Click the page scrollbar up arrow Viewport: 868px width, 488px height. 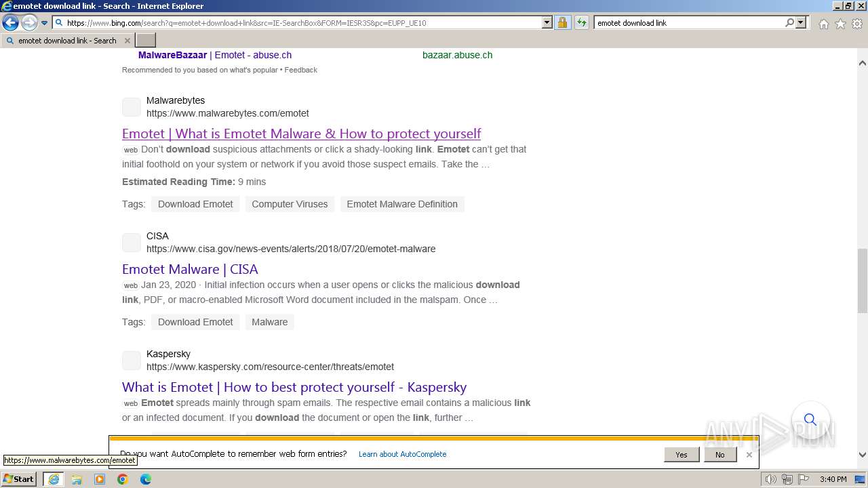pyautogui.click(x=863, y=63)
